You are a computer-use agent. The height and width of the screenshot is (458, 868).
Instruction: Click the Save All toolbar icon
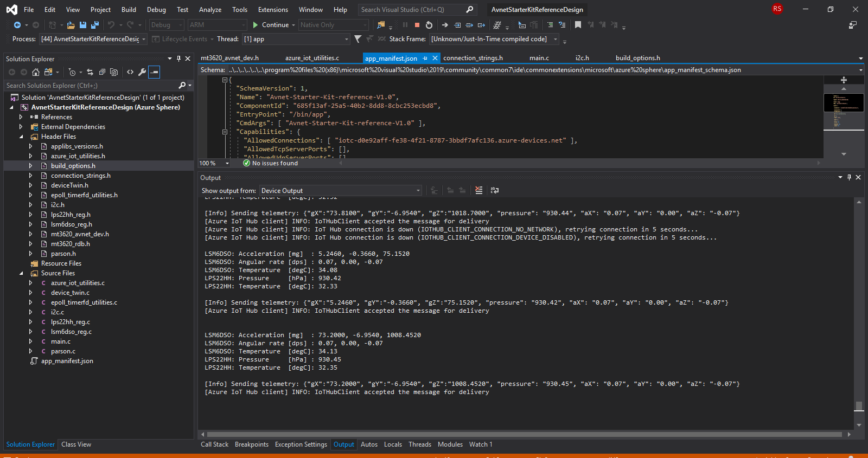tap(95, 25)
